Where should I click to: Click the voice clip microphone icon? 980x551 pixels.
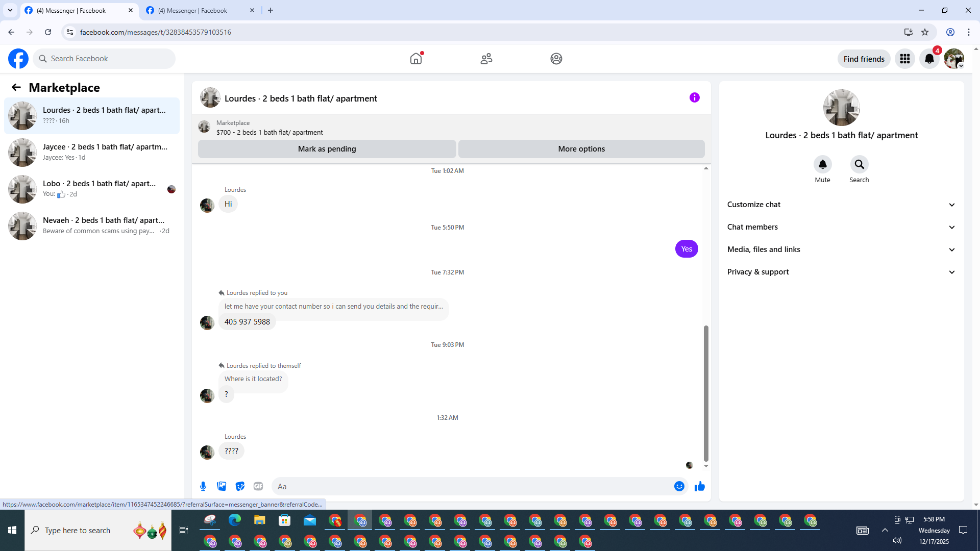click(203, 486)
